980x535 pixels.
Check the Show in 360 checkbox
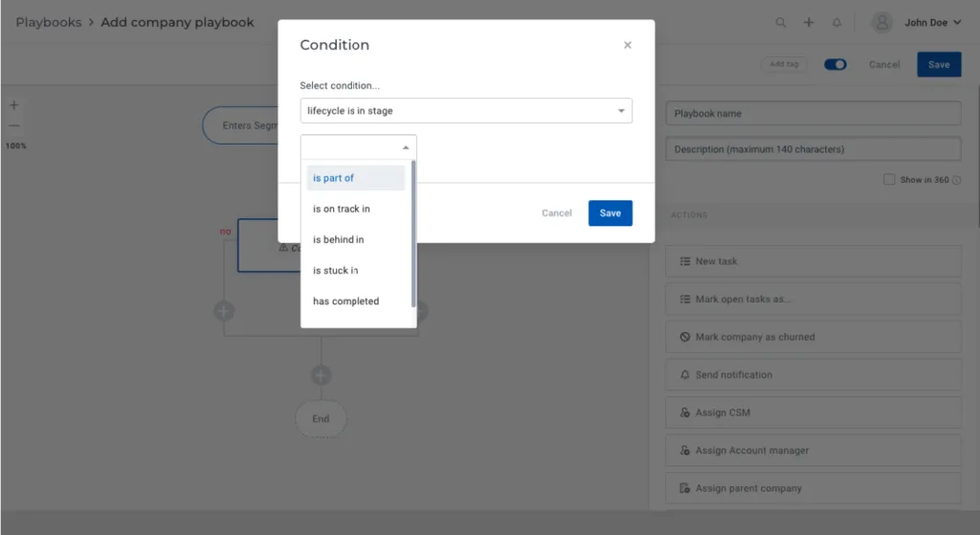pyautogui.click(x=889, y=179)
